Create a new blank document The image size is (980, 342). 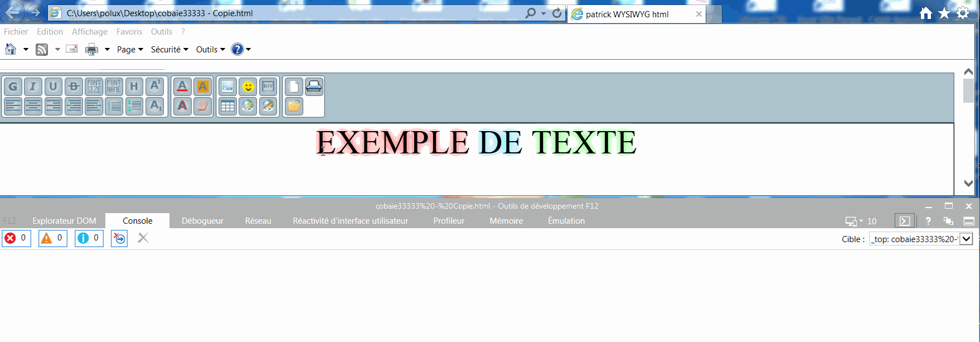click(294, 86)
